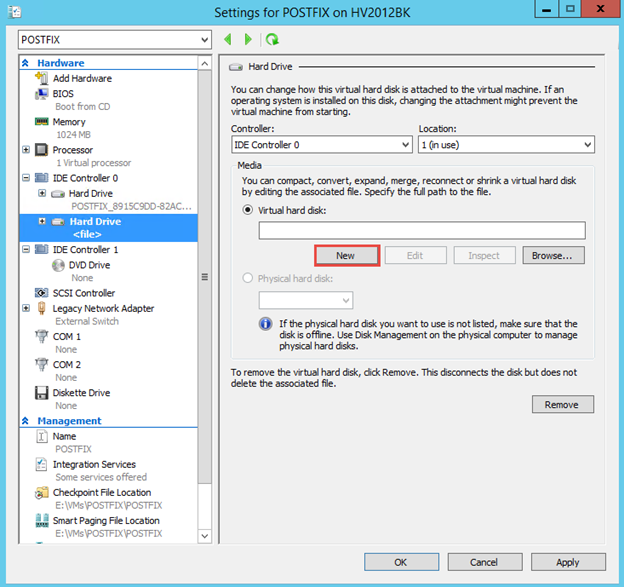
Task: Click the tree scrollbar up arrow
Action: 205,64
